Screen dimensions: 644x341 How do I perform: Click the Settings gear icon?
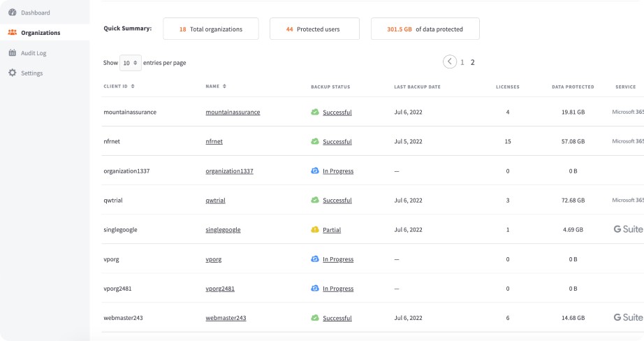pyautogui.click(x=13, y=73)
